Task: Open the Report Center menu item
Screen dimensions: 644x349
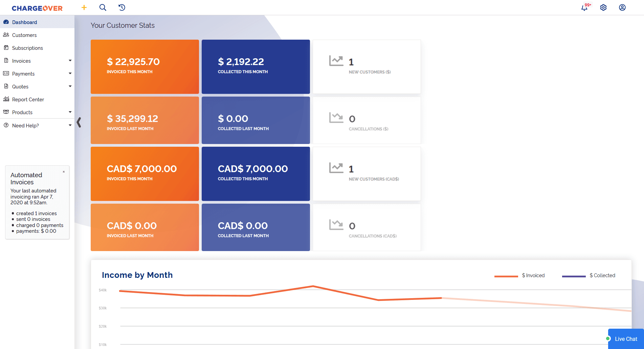Action: click(x=28, y=100)
